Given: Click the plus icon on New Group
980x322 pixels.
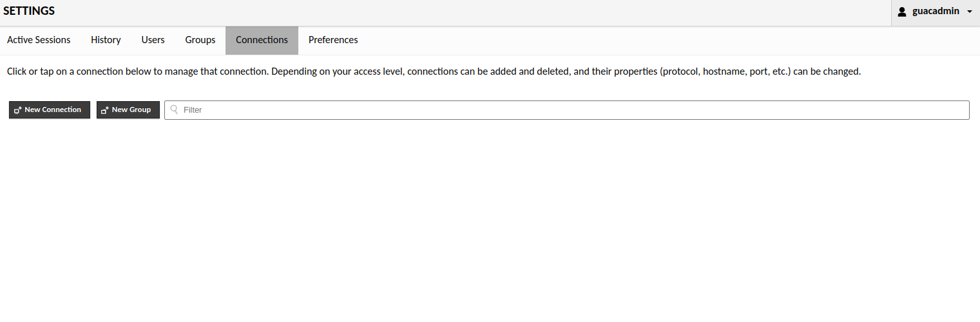Looking at the screenshot, I should click(105, 110).
